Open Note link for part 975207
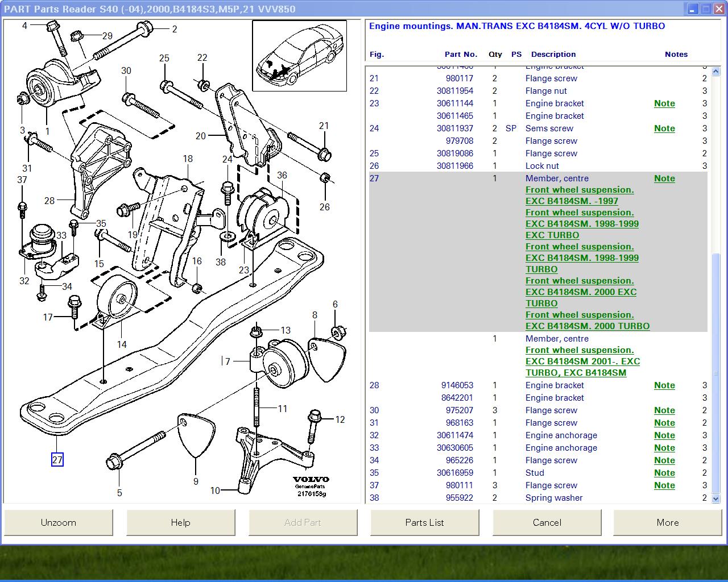 click(x=664, y=410)
